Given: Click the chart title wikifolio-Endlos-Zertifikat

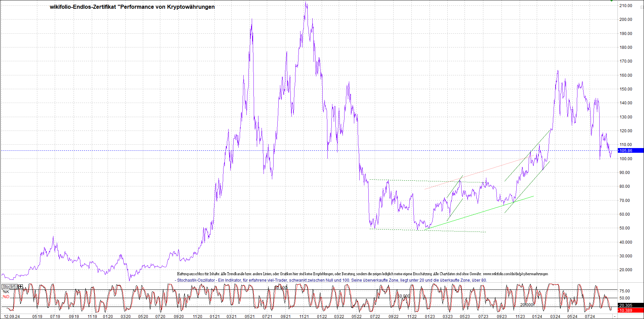Looking at the screenshot, I should coord(132,7).
